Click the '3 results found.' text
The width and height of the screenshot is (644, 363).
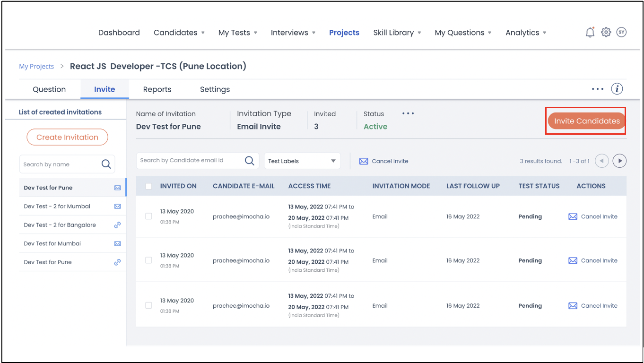(541, 161)
